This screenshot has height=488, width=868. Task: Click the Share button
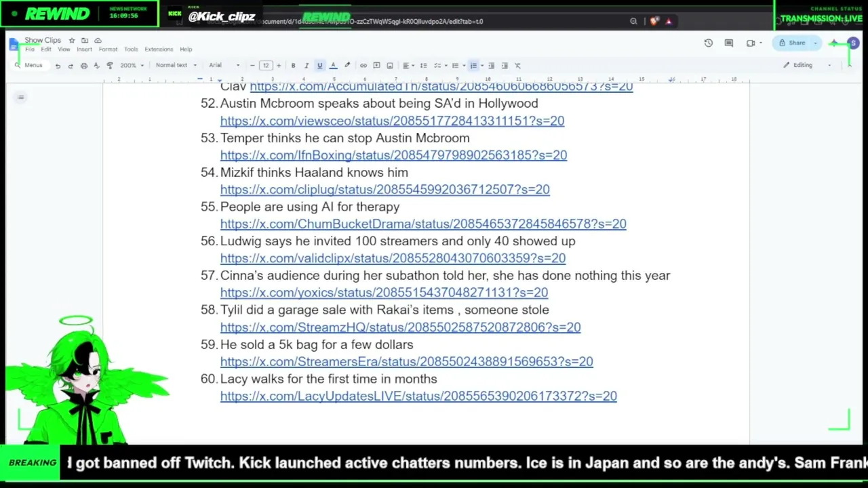793,43
